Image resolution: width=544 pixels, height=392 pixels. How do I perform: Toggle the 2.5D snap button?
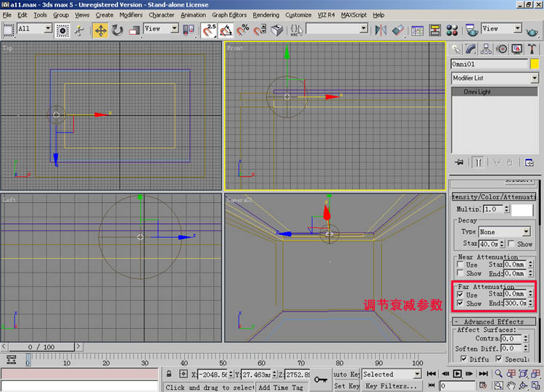coord(209,30)
